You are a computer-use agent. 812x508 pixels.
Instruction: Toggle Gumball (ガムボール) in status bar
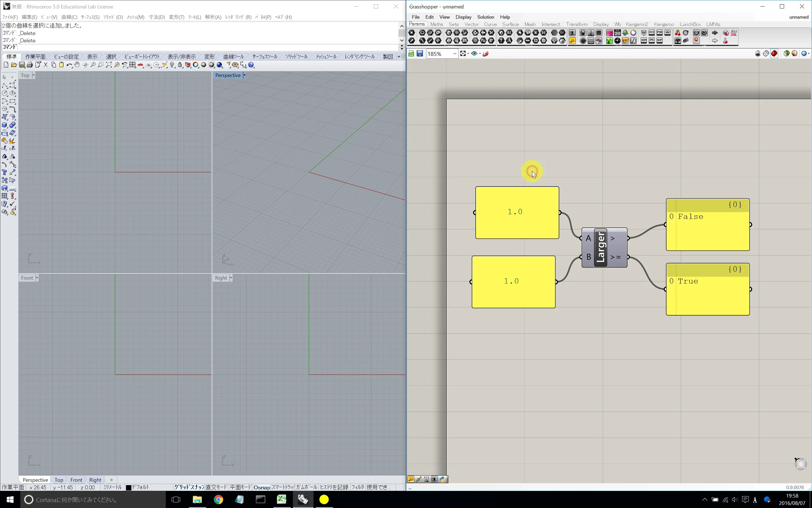tap(307, 487)
